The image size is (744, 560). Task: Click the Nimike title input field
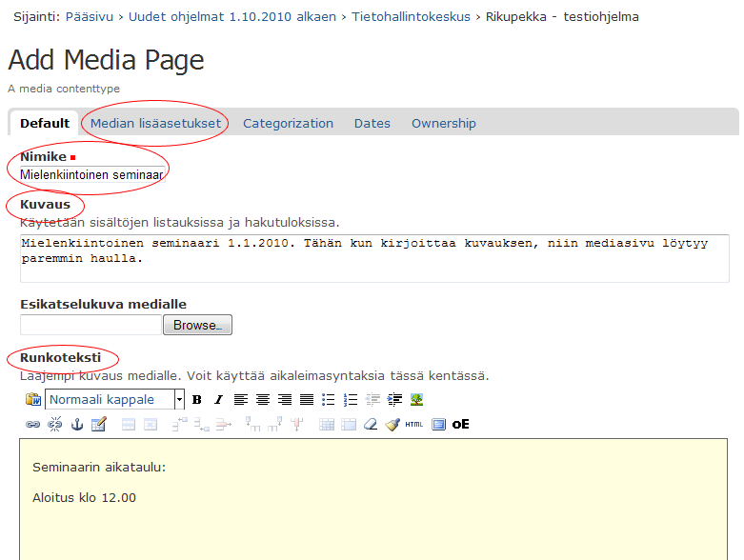point(92,174)
